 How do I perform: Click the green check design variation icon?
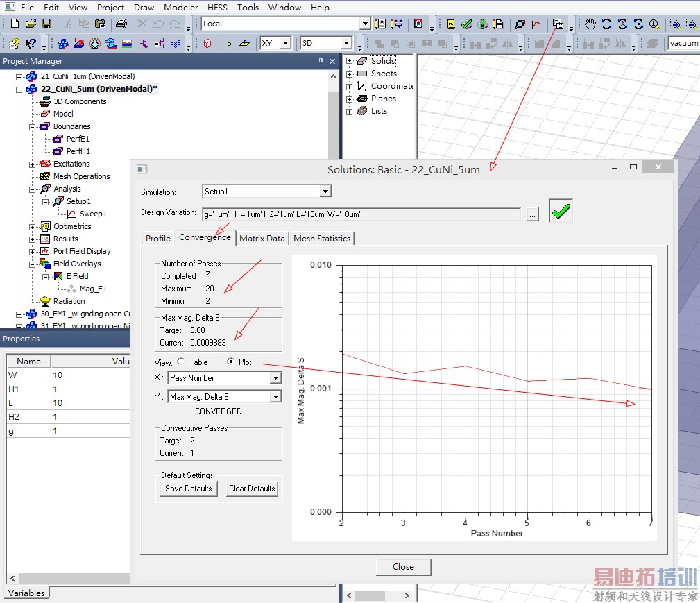pos(561,212)
